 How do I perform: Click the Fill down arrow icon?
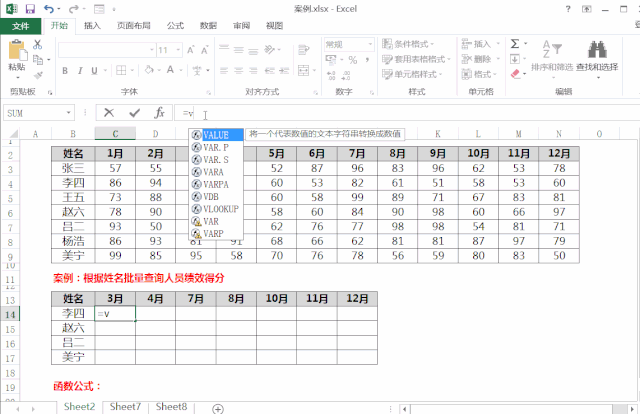[515, 59]
